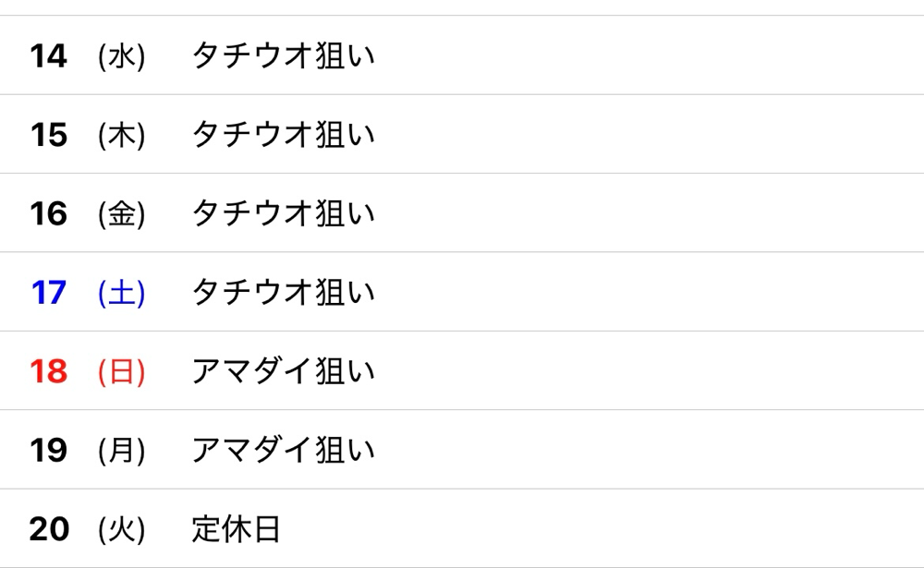Open the タチウオ狙い entry for the 14th
This screenshot has width=924, height=568.
283,57
